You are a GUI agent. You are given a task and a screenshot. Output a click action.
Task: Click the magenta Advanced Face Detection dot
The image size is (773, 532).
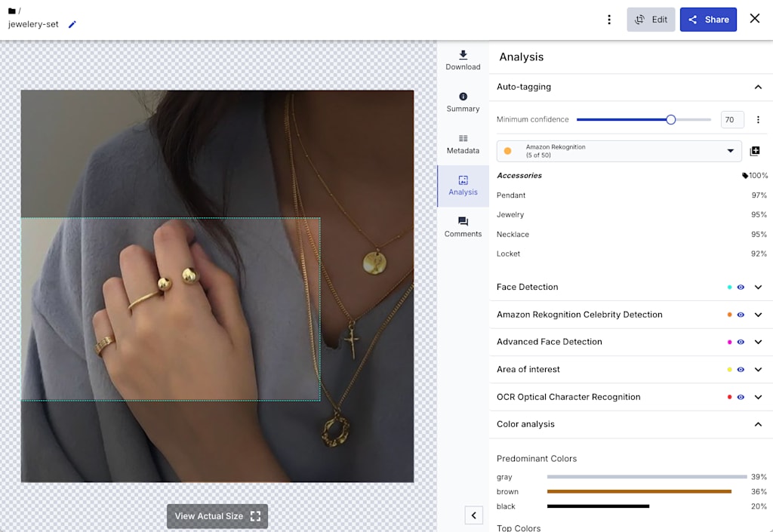tap(730, 342)
